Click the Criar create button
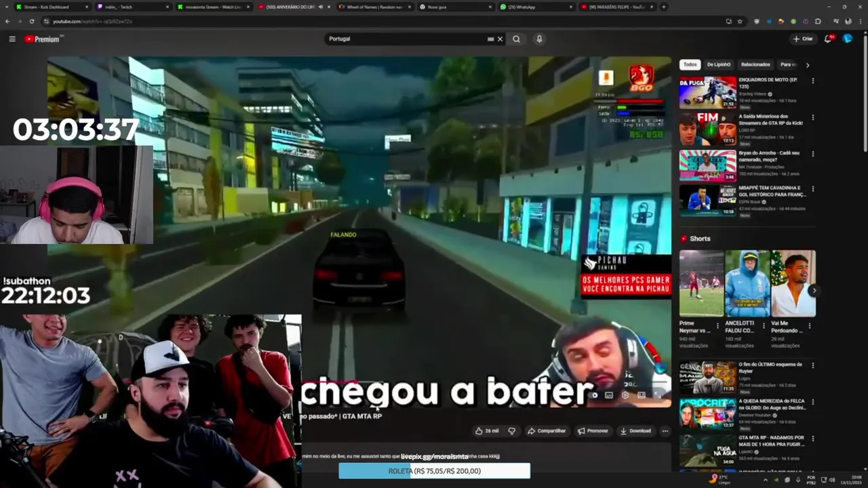Image resolution: width=868 pixels, height=488 pixels. click(x=803, y=39)
